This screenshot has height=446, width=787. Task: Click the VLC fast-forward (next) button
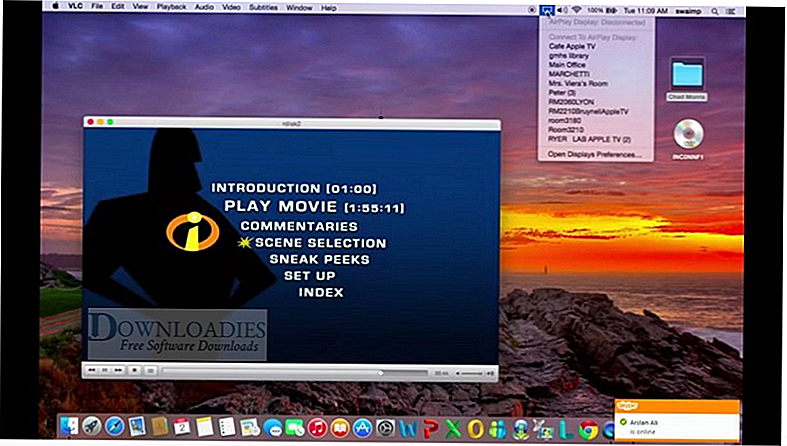pos(118,370)
